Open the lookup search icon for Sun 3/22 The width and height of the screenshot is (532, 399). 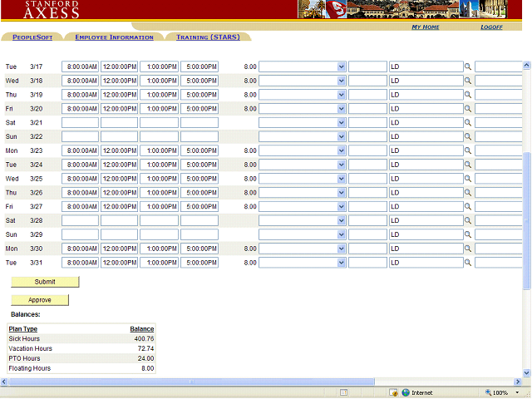[468, 136]
